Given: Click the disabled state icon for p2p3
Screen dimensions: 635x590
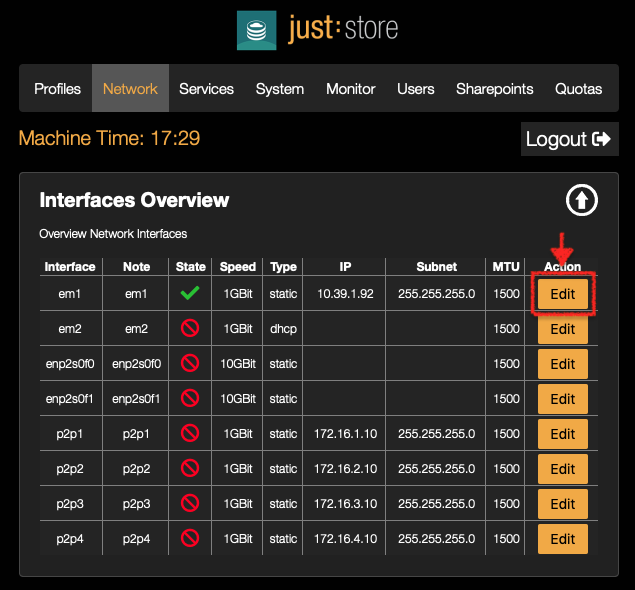Looking at the screenshot, I should pos(190,503).
